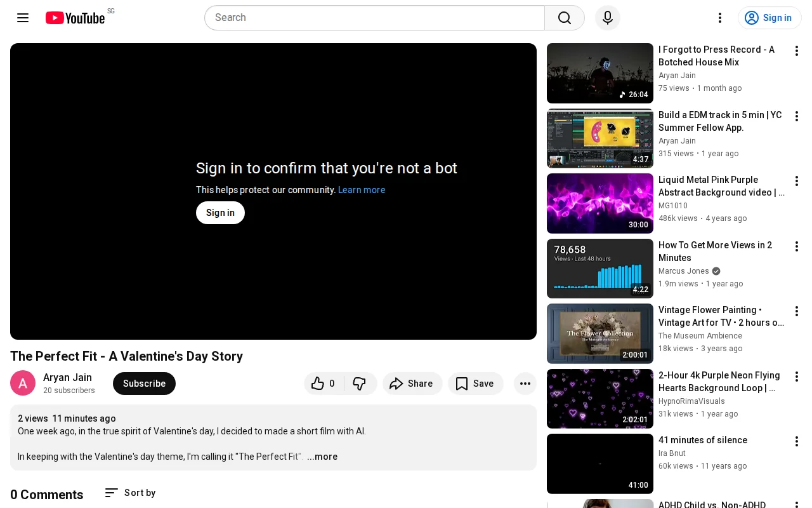Click Ira Bnut channel name
Image resolution: width=812 pixels, height=508 pixels.
click(672, 453)
